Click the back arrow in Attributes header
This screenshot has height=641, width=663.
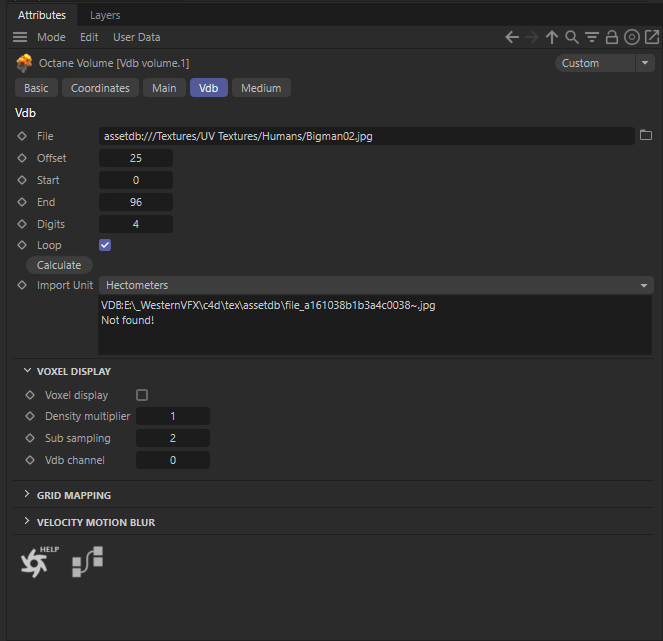pos(512,37)
